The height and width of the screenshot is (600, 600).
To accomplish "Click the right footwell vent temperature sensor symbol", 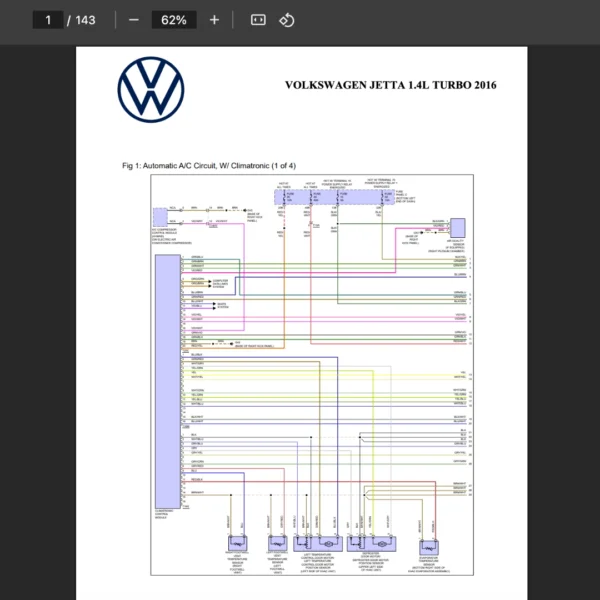I will [x=237, y=546].
